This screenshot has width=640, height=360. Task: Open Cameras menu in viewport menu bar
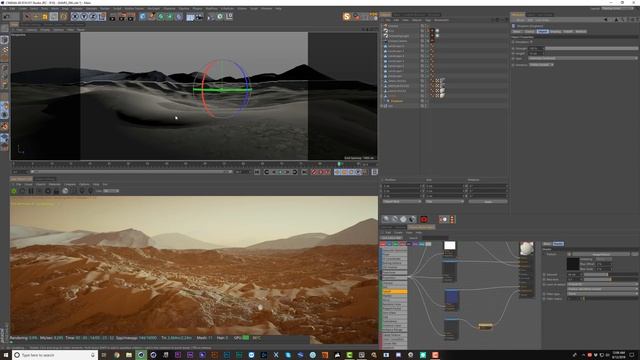[32, 29]
